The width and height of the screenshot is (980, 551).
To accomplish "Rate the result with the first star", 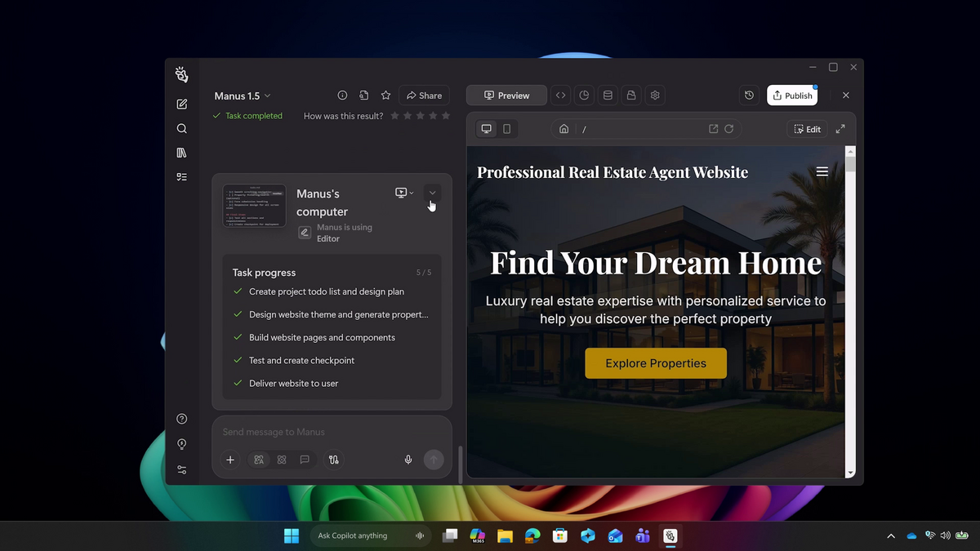I will coord(395,116).
